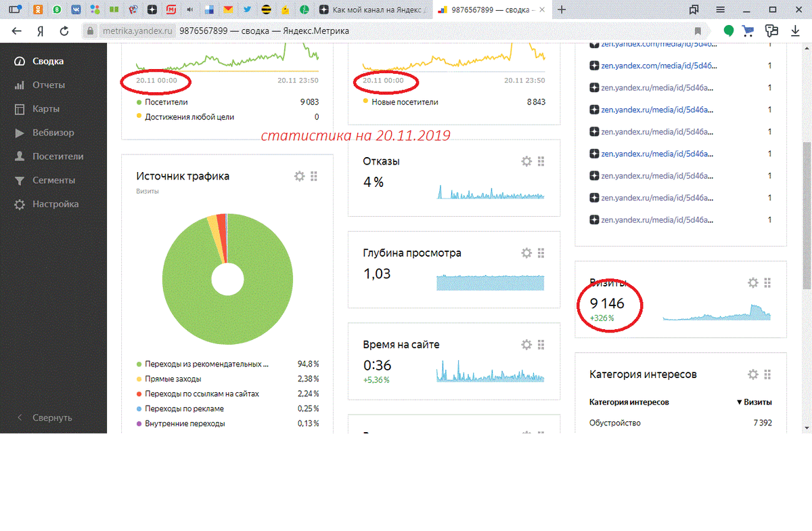Select the Прямые заходы legend entry
The image size is (812, 531).
[x=168, y=379]
